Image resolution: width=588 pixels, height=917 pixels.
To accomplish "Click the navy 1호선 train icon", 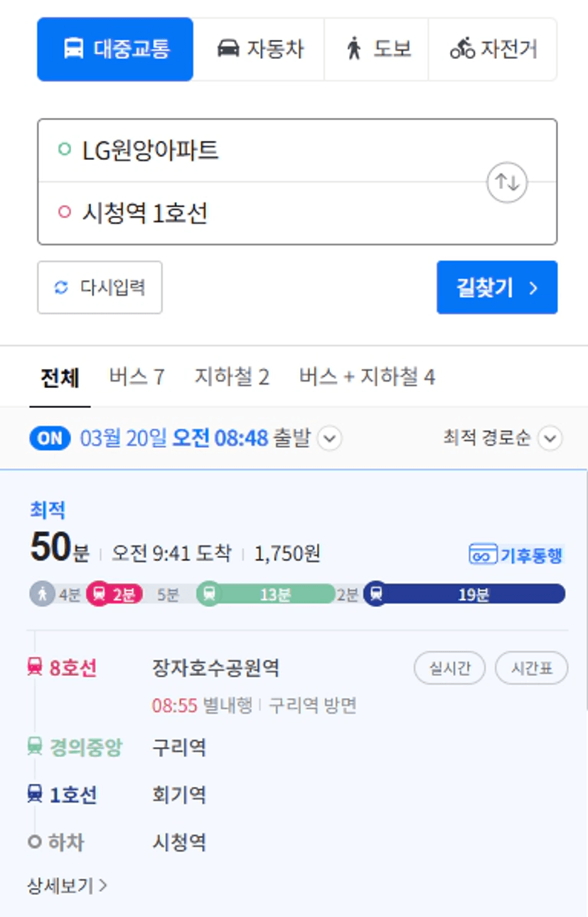I will [x=35, y=794].
